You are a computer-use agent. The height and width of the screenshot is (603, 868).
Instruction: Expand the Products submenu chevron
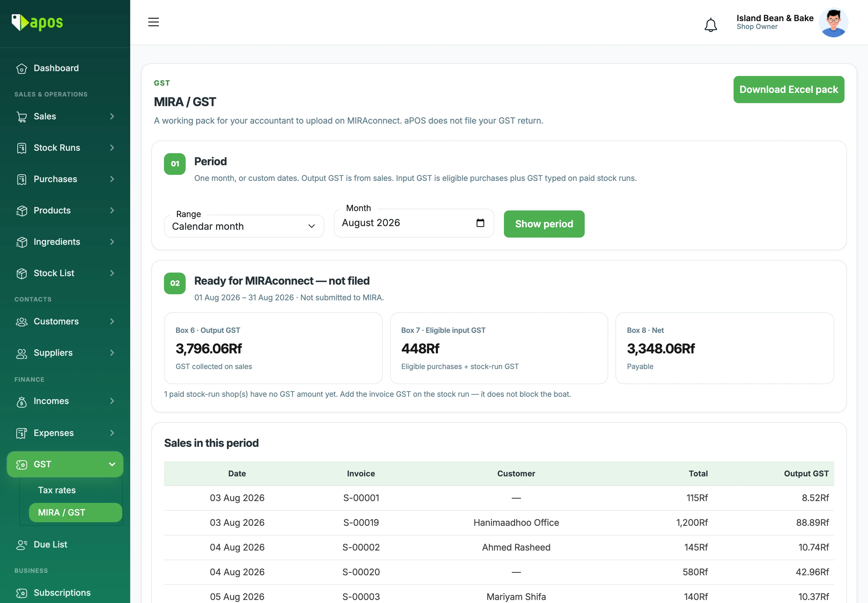pos(112,210)
